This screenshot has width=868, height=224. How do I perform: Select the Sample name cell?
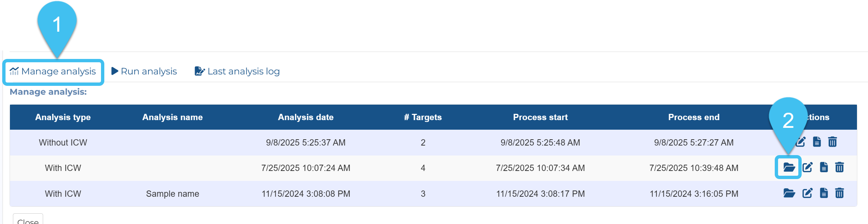(x=172, y=194)
